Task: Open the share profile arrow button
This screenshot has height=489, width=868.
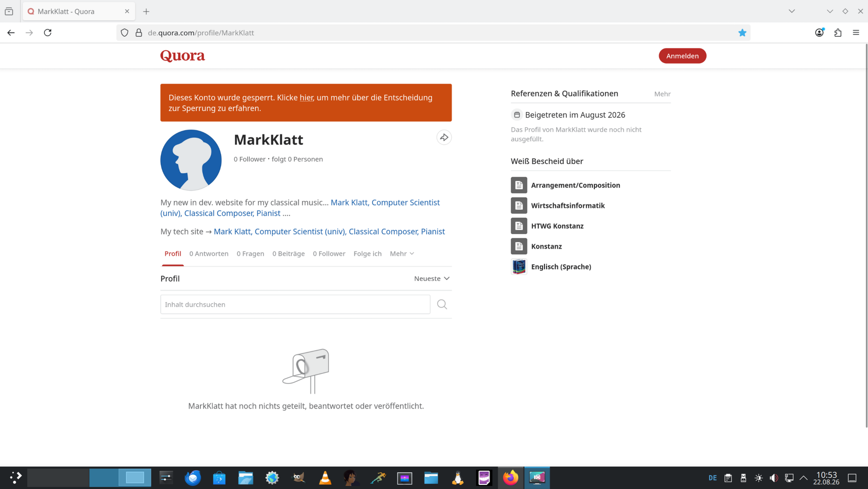Action: [x=444, y=138]
